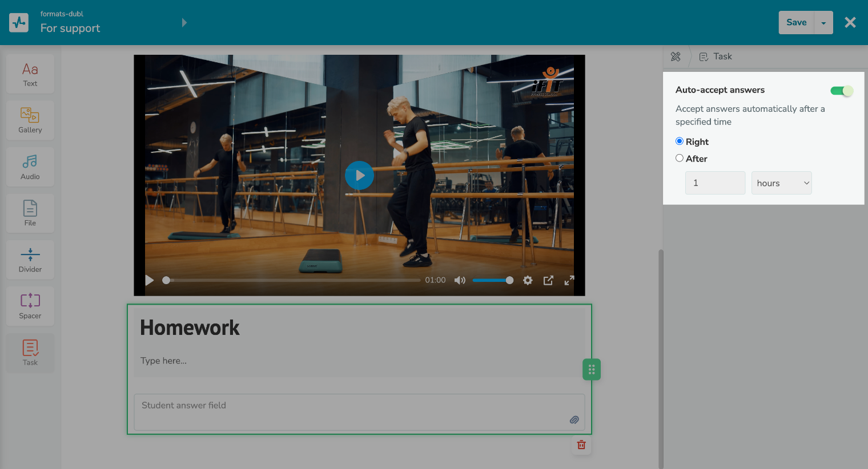Expand the arrow next to For support
The image size is (868, 469).
(x=184, y=23)
